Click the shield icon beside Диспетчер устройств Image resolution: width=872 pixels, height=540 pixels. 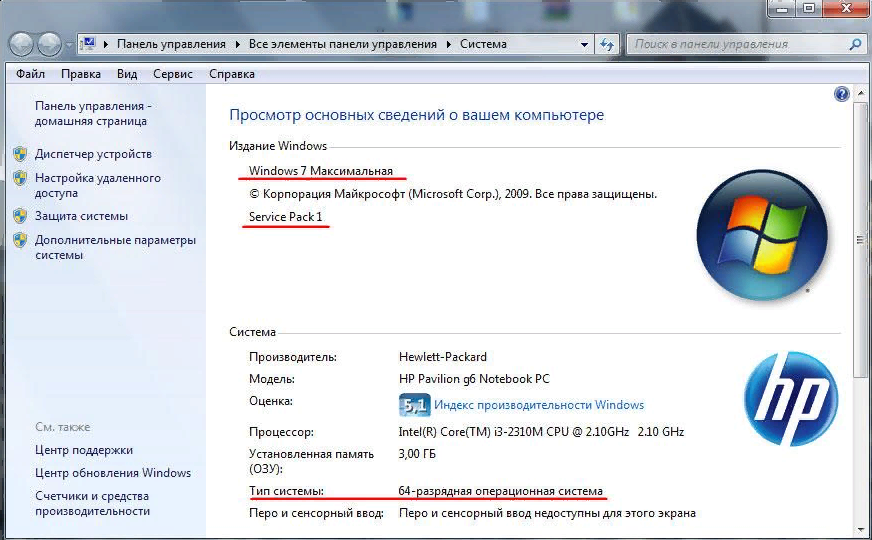coord(20,154)
